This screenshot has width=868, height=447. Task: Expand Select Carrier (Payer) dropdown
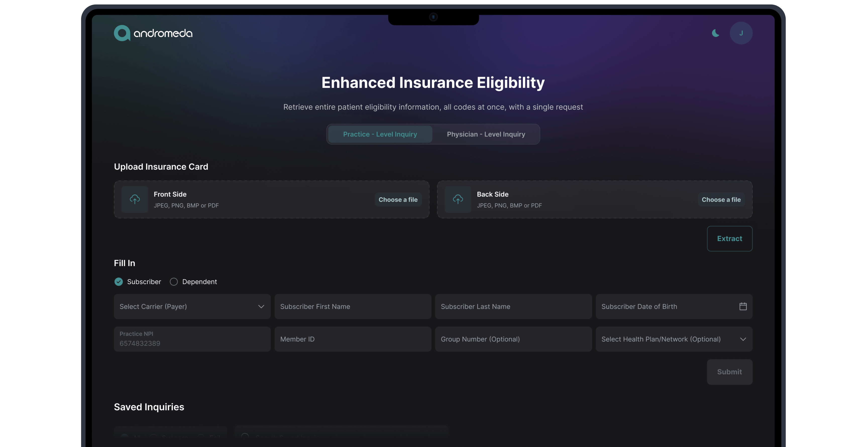pos(192,307)
